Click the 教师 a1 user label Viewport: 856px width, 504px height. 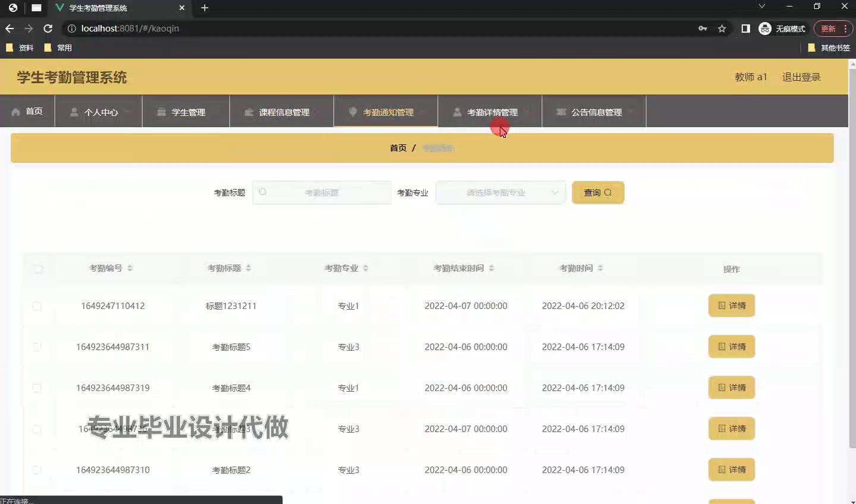coord(751,77)
